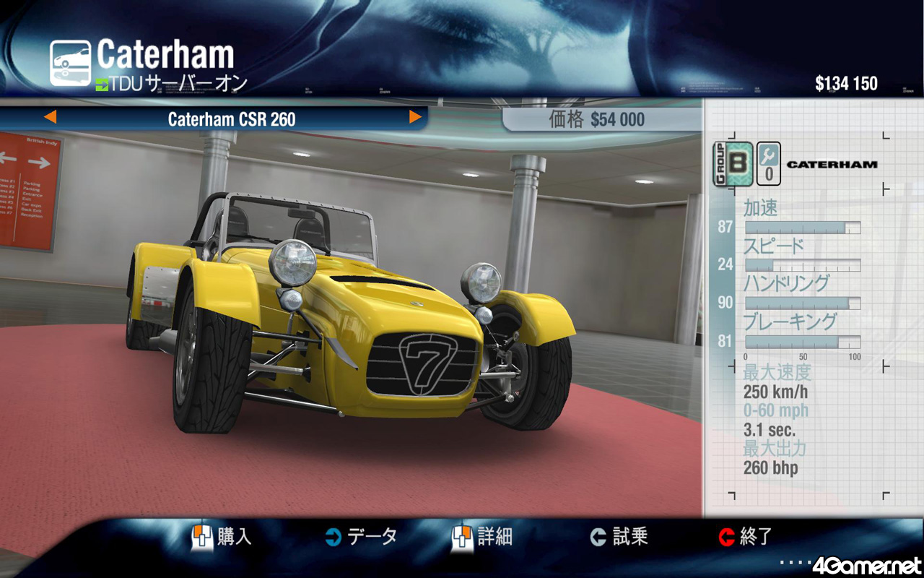Switch to the previous car with left arrow
924x578 pixels.
[50, 117]
